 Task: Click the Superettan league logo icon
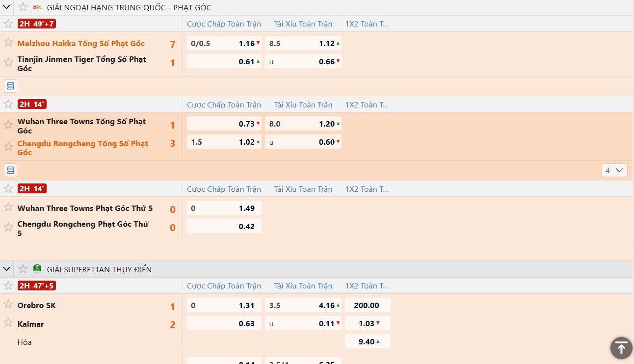coord(37,269)
